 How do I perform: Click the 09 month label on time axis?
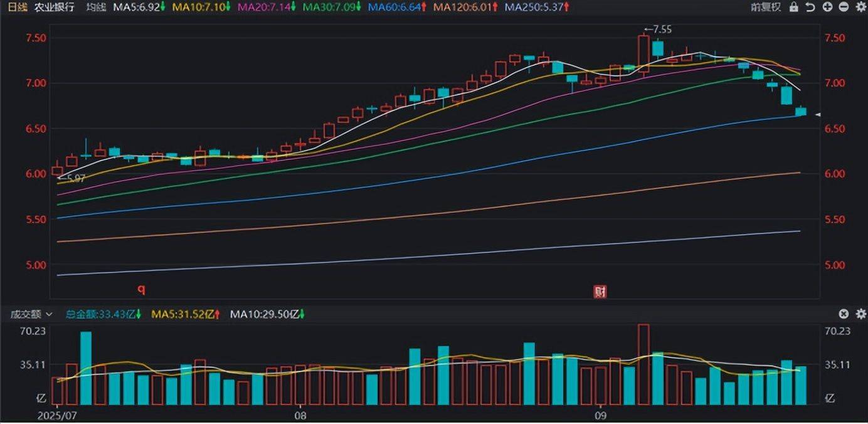point(601,415)
